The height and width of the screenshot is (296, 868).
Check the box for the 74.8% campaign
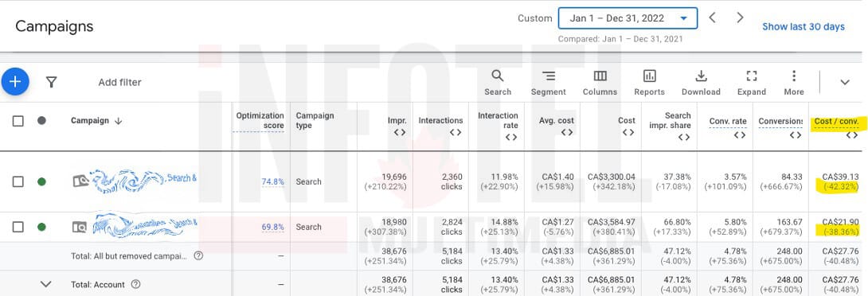(x=18, y=181)
